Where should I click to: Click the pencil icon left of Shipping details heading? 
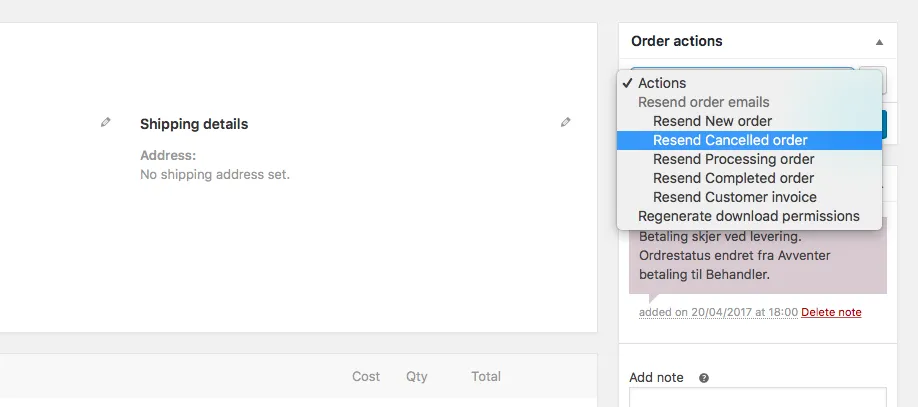pos(106,122)
